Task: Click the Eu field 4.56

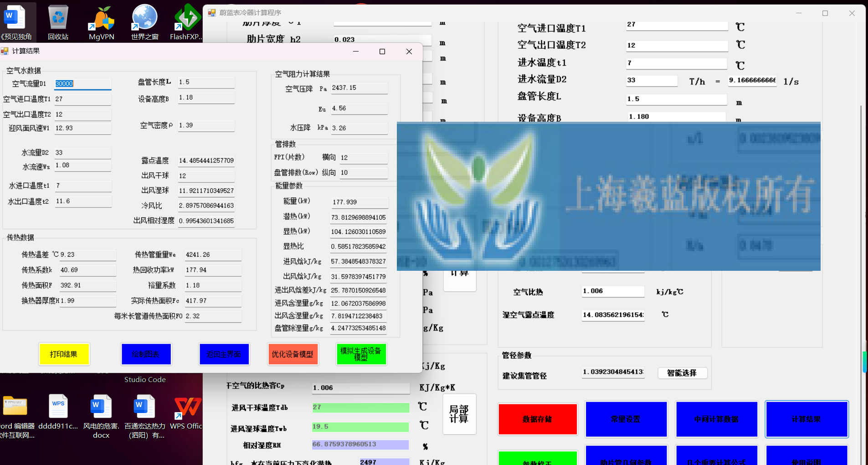Action: click(359, 108)
